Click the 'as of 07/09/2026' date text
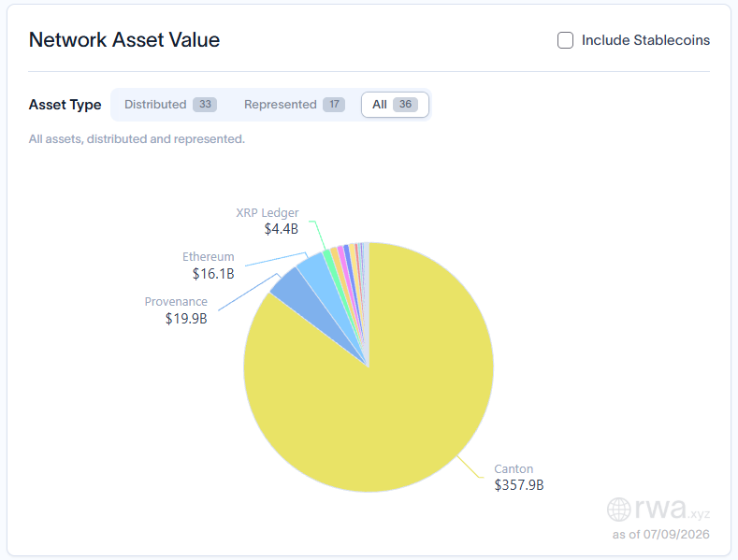Viewport: 738px width, 560px height. click(660, 535)
